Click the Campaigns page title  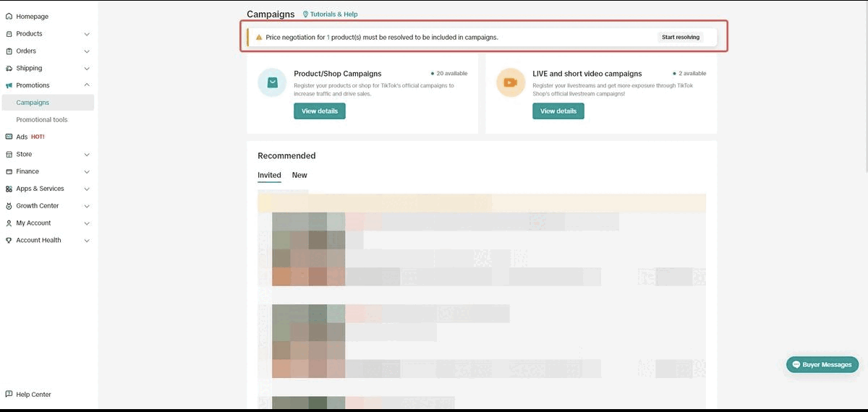271,14
